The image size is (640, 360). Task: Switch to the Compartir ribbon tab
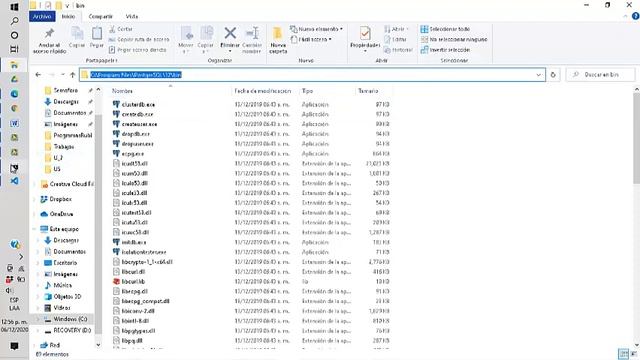click(100, 16)
